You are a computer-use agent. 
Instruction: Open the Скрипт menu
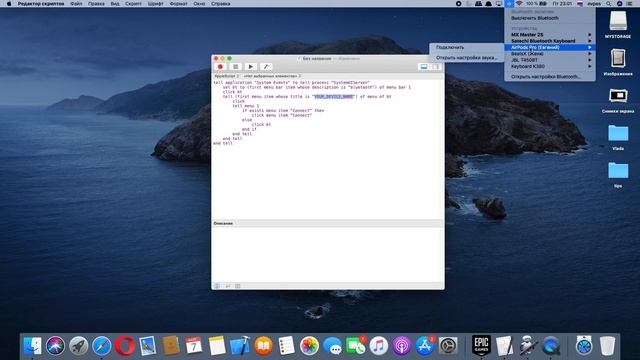[x=133, y=4]
